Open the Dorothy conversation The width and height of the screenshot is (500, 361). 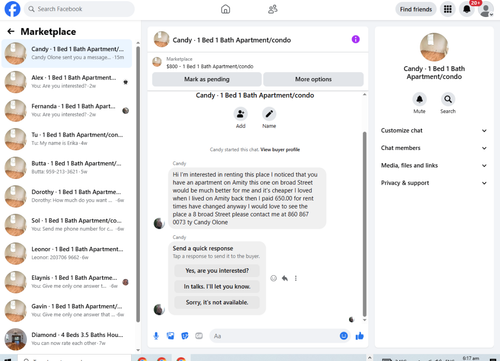click(67, 196)
